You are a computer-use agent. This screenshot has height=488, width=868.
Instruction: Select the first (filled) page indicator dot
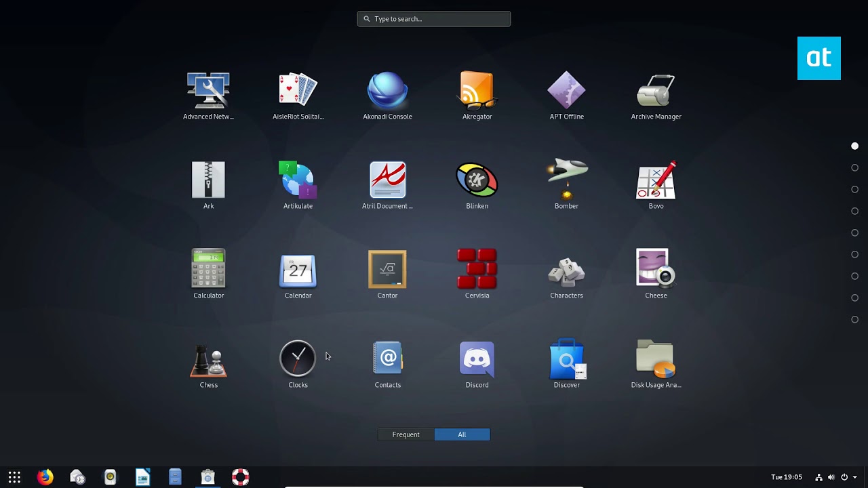[854, 146]
